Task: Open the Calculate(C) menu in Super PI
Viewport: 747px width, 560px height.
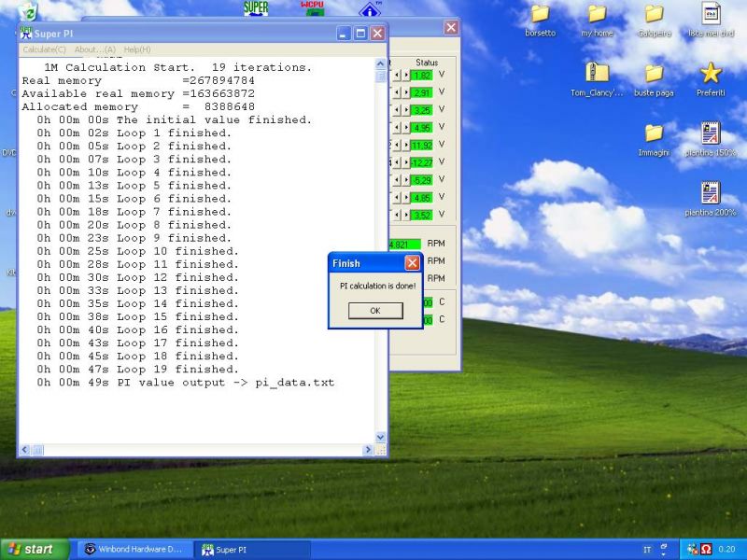Action: point(44,49)
